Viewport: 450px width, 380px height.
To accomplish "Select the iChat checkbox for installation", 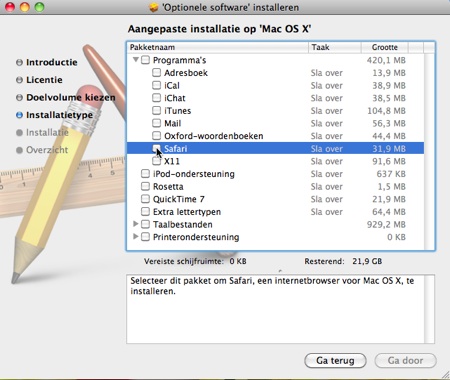I will tap(156, 98).
